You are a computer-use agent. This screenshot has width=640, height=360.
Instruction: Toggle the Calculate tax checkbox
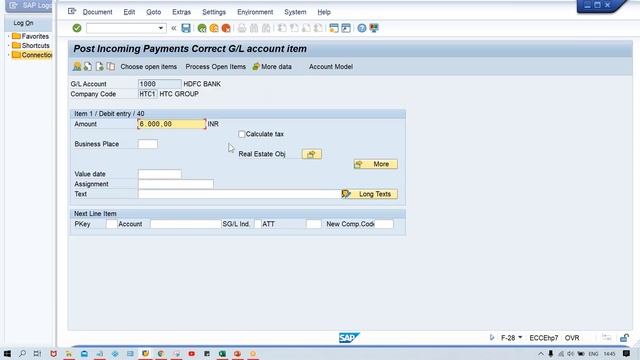(242, 134)
